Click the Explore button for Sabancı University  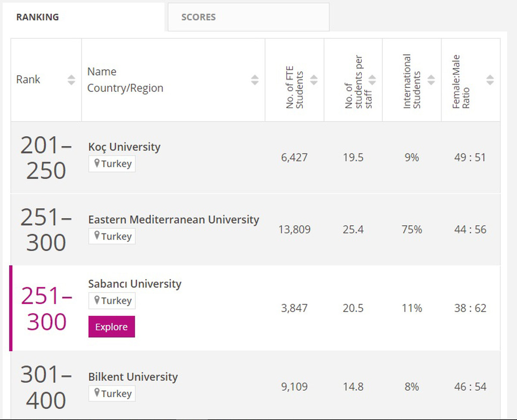tap(111, 327)
